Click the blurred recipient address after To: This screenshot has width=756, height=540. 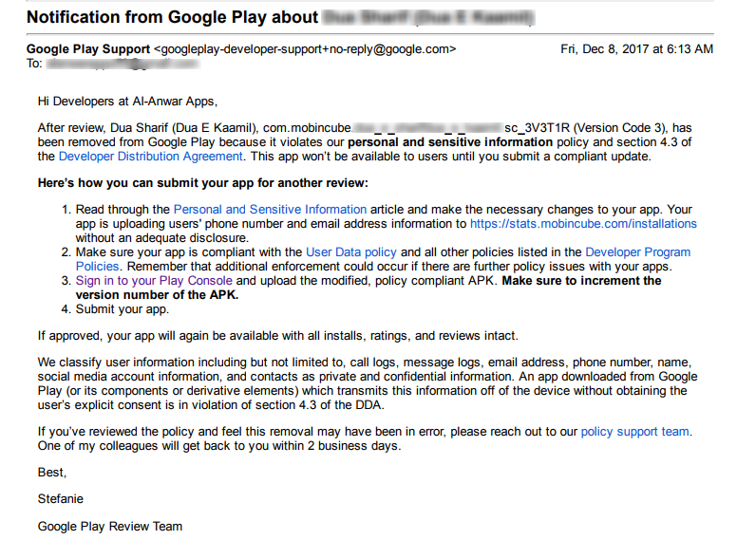[123, 64]
